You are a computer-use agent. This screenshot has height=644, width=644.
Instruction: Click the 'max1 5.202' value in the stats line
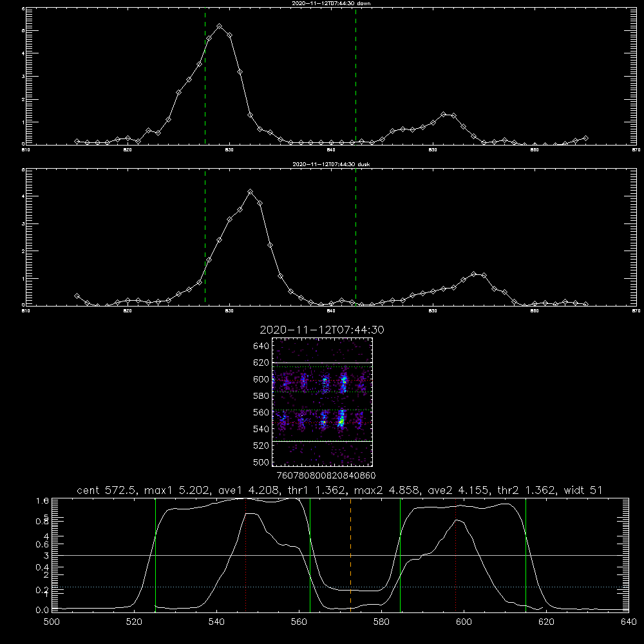[x=178, y=490]
